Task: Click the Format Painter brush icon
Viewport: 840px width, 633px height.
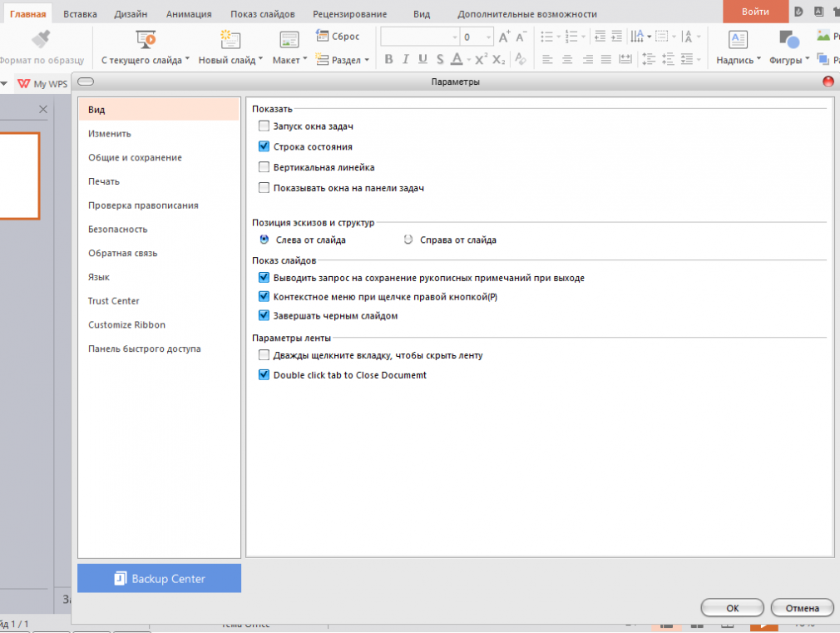Action: (41, 39)
